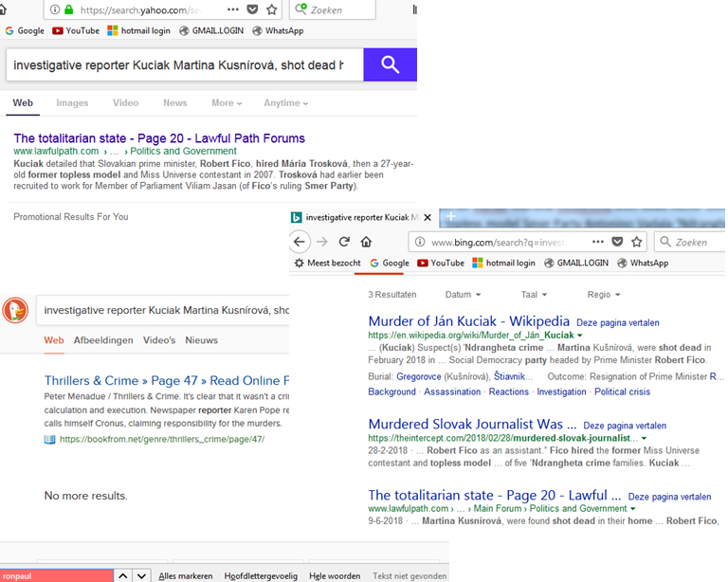Click the Bing back arrow button
The height and width of the screenshot is (582, 728).
[x=300, y=242]
